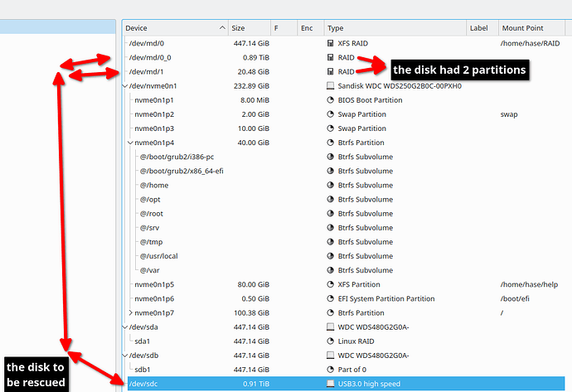Collapse the nvme0n1p4 subvolume list
The image size is (572, 392).
(131, 143)
